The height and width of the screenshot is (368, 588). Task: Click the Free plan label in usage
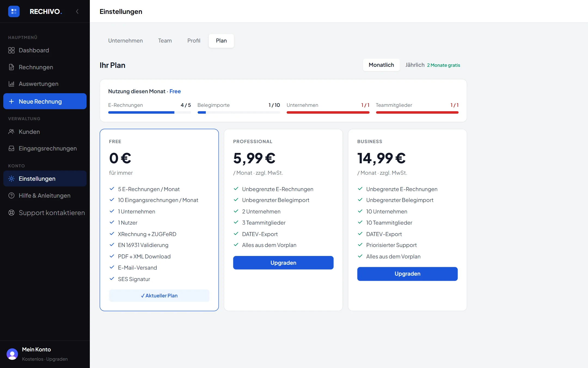coord(175,91)
